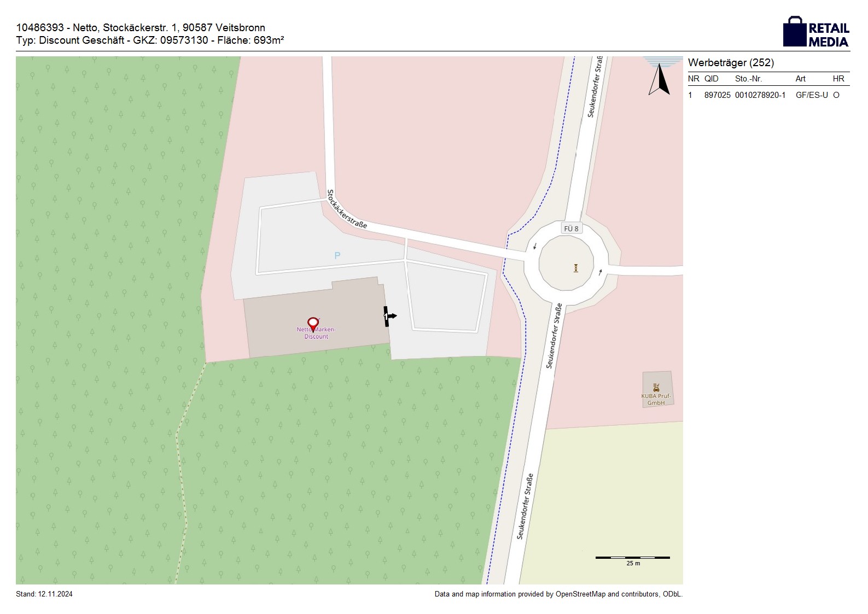
Task: Click the Netto Marken-Discount map label
Action: (316, 334)
